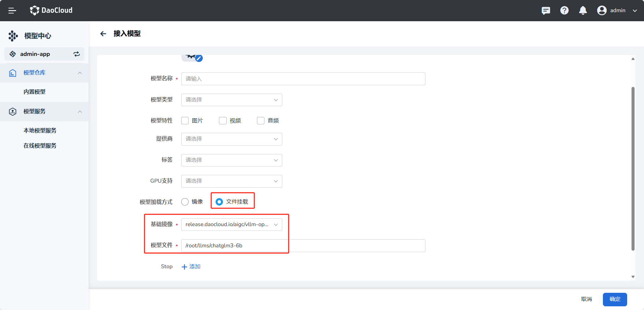Collapse the 模型服务 menu section
Screen dimensions: 644x310
click(x=80, y=112)
